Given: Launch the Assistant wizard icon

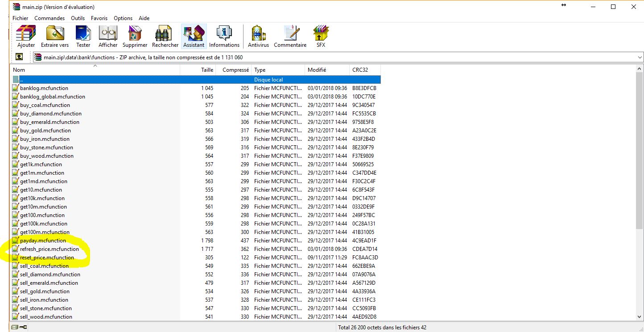Looking at the screenshot, I should [x=194, y=36].
